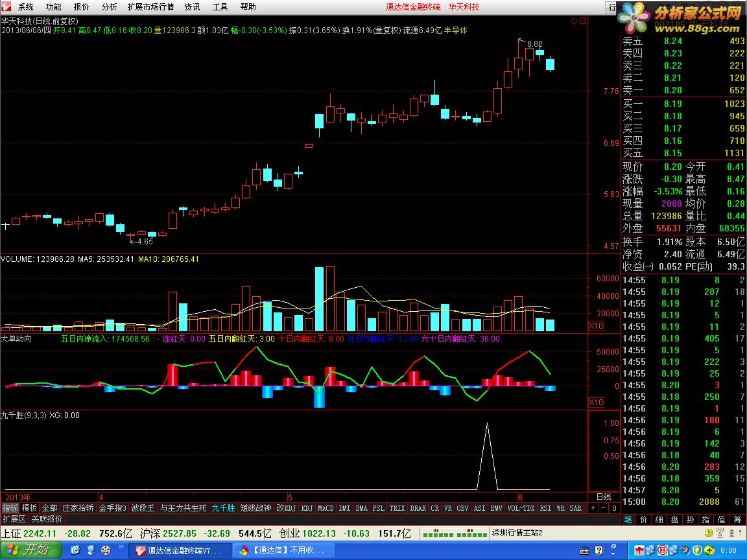The image size is (747, 560).
Task: Open the 扩展市场行情 menu
Action: pos(150,6)
